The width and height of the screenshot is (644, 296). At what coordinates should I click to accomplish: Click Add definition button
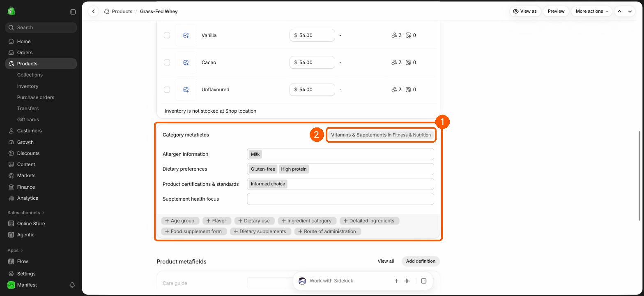(421, 261)
